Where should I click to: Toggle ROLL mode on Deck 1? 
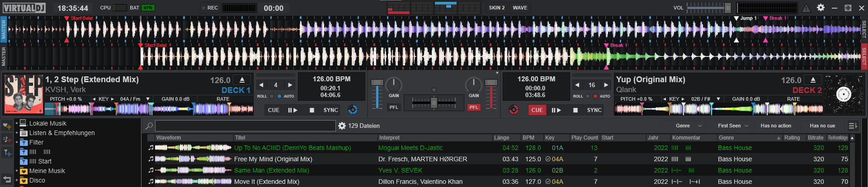click(272, 96)
